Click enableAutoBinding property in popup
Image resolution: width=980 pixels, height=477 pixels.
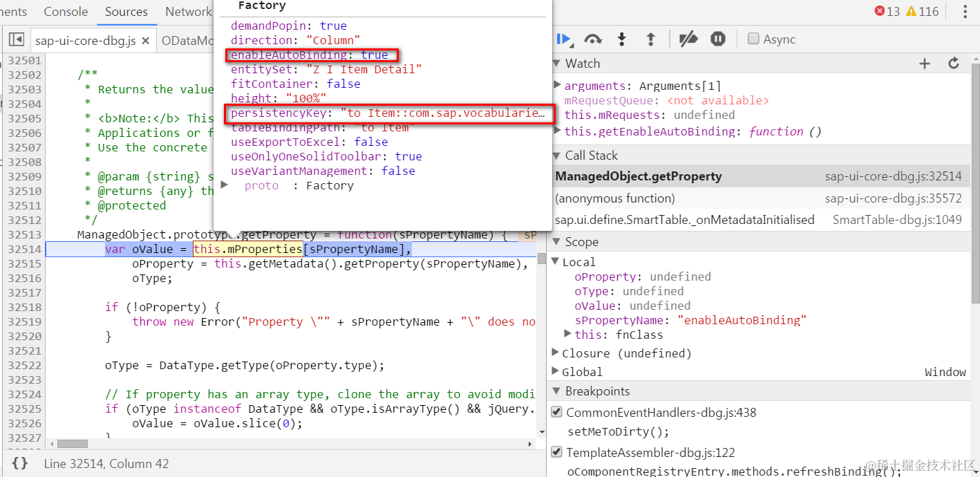click(310, 55)
